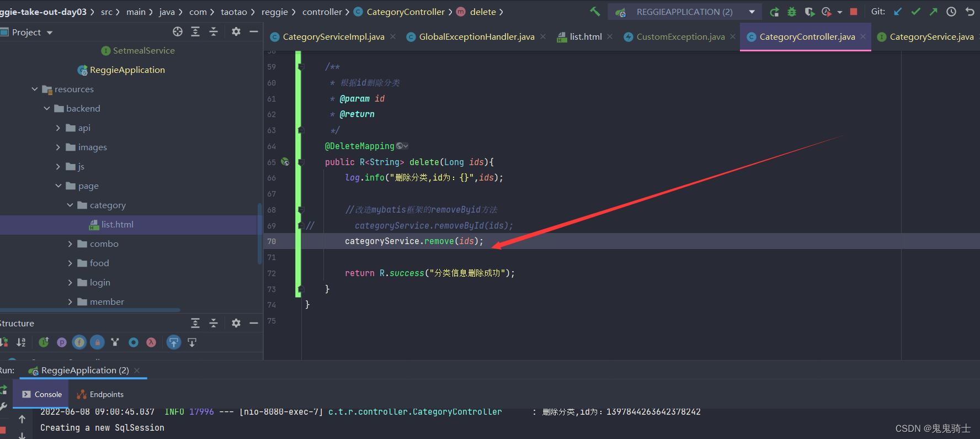Collapse the backend folder
This screenshot has height=439, width=980.
[47, 108]
